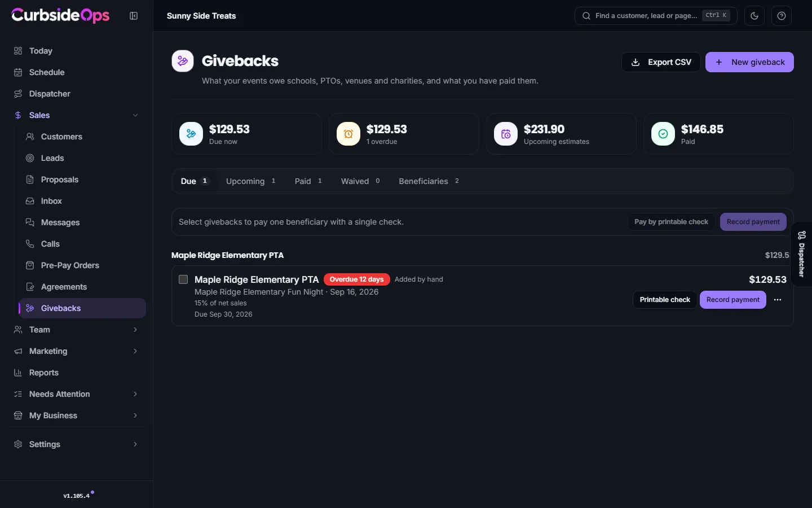Click Record payment in the selection bar
The image size is (812, 508).
753,222
